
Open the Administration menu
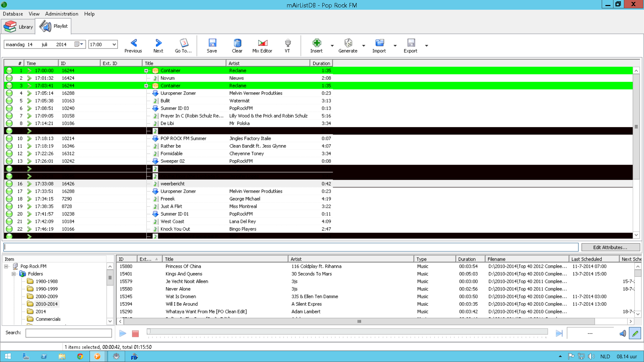(x=61, y=14)
